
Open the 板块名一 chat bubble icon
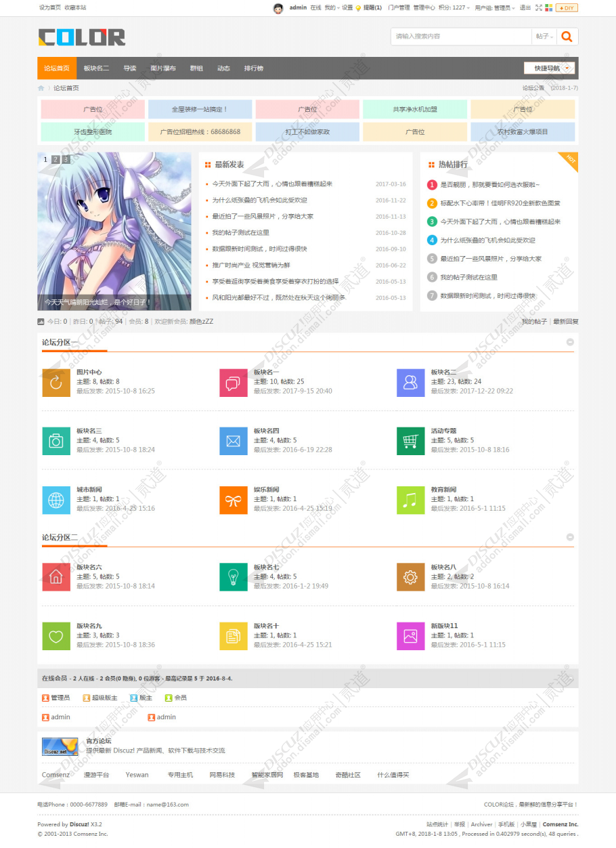pyautogui.click(x=234, y=383)
